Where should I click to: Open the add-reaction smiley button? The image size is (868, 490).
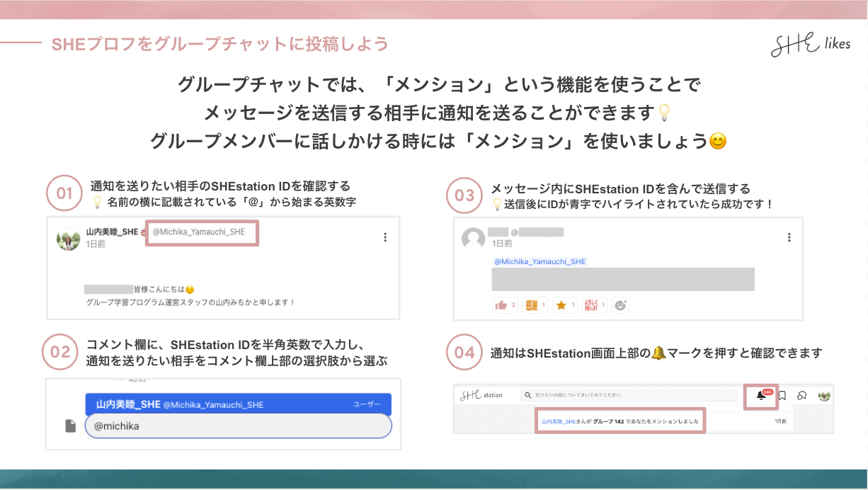[x=621, y=305]
